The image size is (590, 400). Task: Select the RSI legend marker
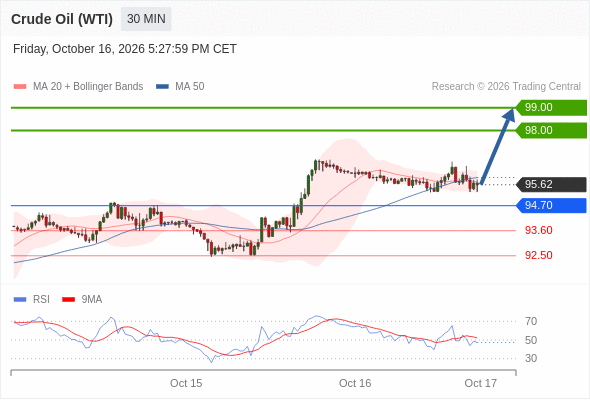(20, 300)
